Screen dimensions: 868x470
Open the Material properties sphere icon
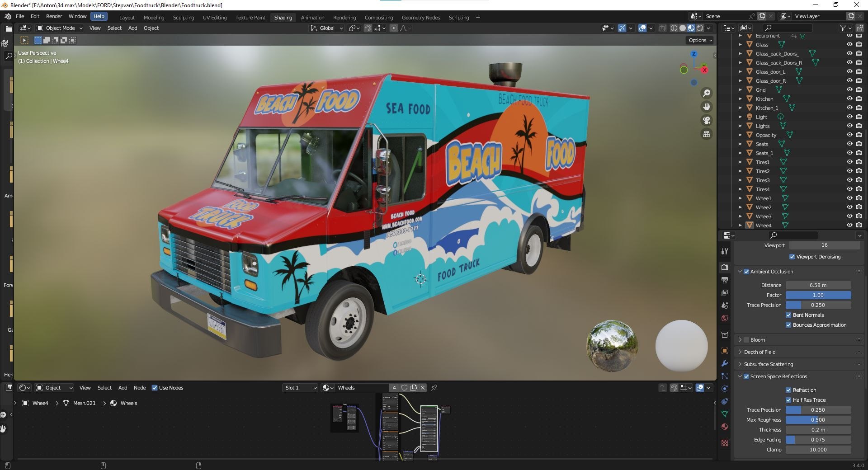[x=725, y=427]
